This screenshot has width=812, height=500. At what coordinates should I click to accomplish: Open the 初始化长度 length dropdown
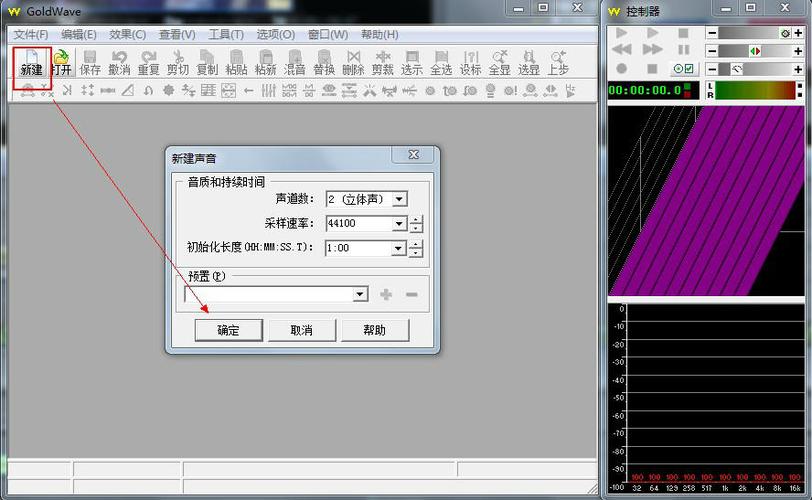398,248
